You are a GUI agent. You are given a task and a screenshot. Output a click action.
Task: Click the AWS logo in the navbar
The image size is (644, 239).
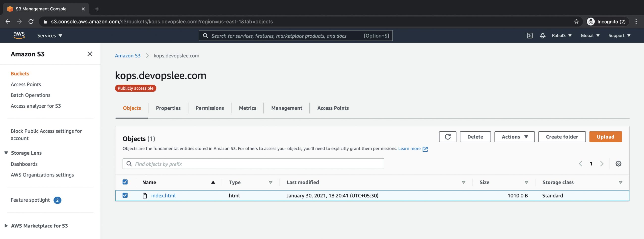point(19,35)
